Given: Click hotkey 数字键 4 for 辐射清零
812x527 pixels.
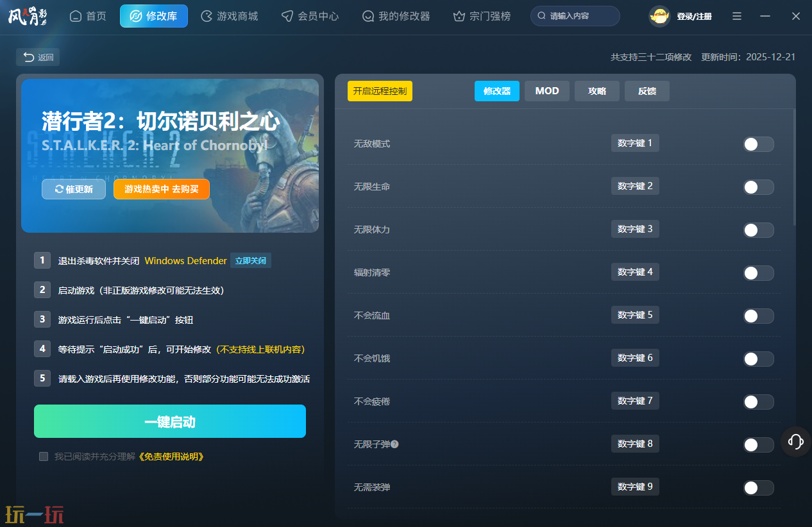Looking at the screenshot, I should (x=635, y=272).
